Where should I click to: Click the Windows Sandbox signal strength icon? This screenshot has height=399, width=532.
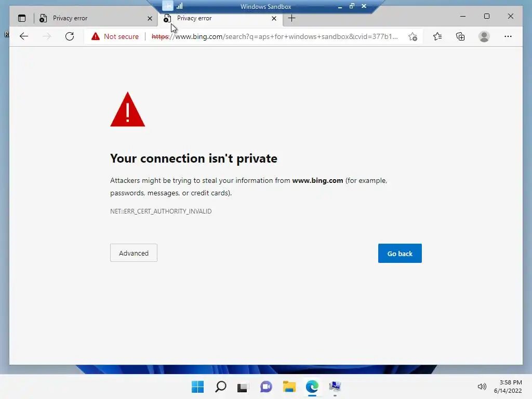tap(179, 6)
